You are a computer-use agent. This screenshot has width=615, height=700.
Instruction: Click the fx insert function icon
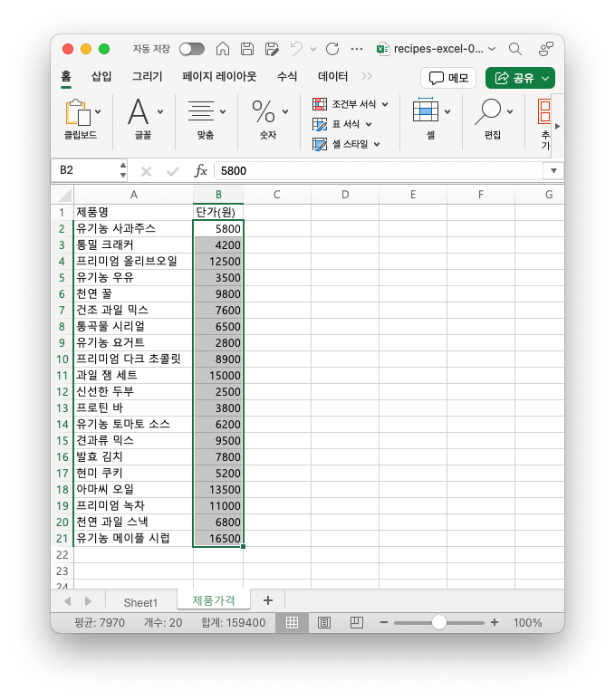click(201, 170)
